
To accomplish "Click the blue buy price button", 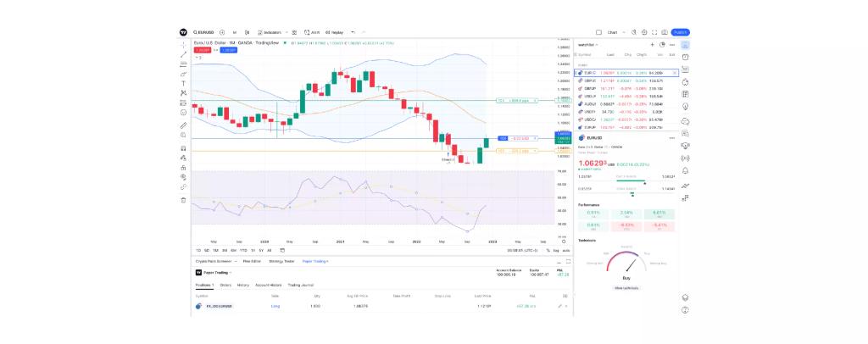I will click(229, 50).
